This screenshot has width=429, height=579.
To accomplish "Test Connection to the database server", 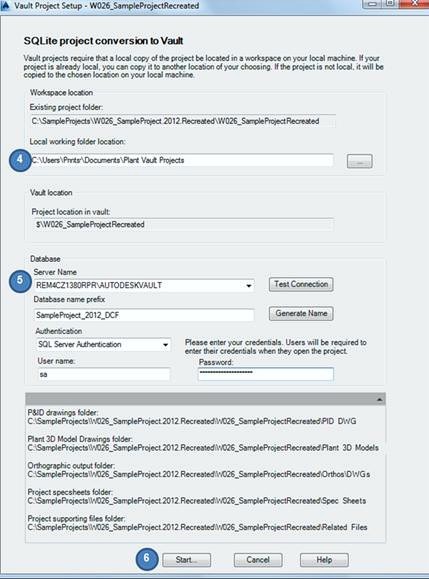I will click(x=301, y=284).
